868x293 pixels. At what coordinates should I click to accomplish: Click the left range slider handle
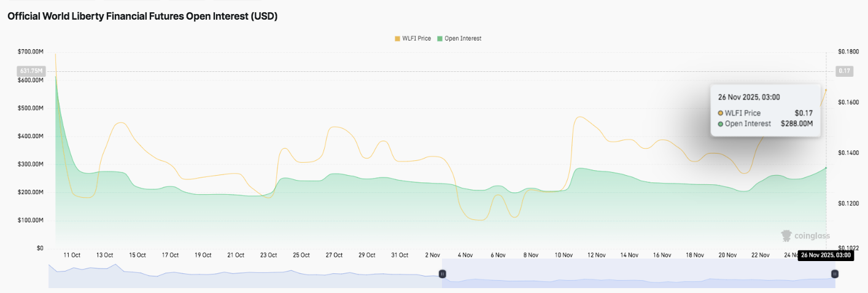pos(442,274)
